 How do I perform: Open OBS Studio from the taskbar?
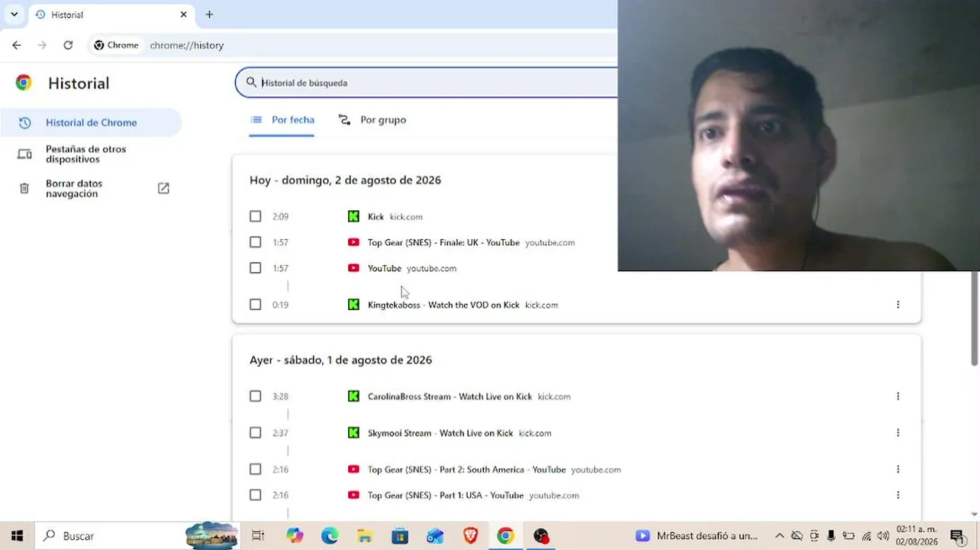click(541, 536)
